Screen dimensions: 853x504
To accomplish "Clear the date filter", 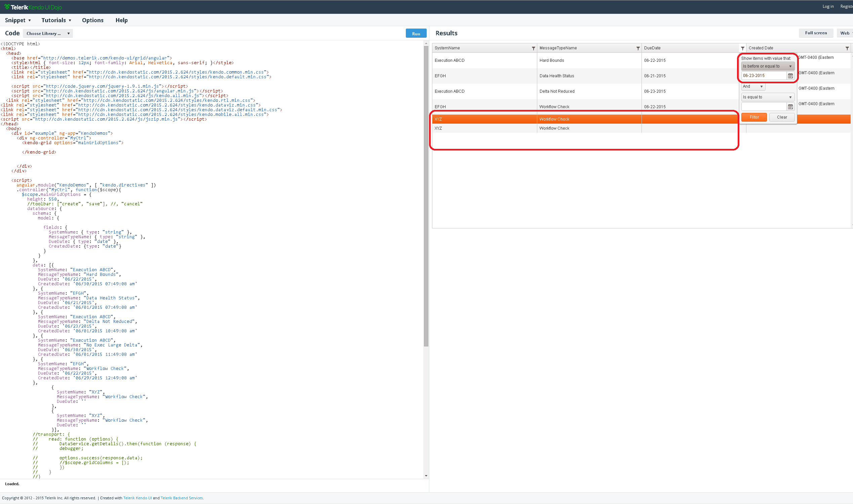I will point(782,117).
